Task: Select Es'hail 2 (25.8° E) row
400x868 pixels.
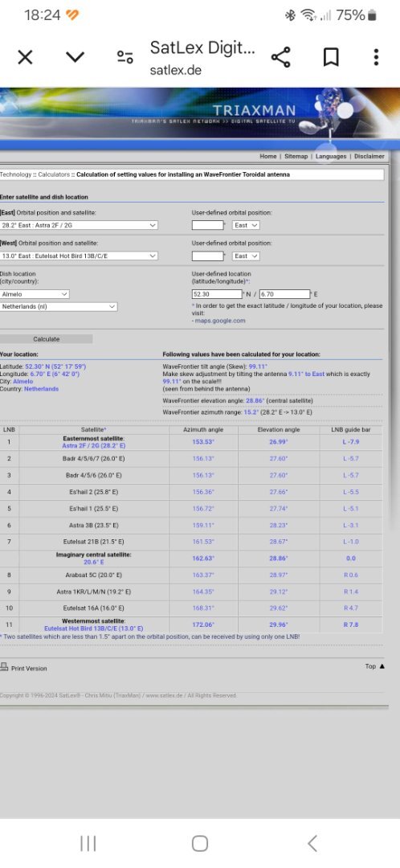Action: (191, 492)
